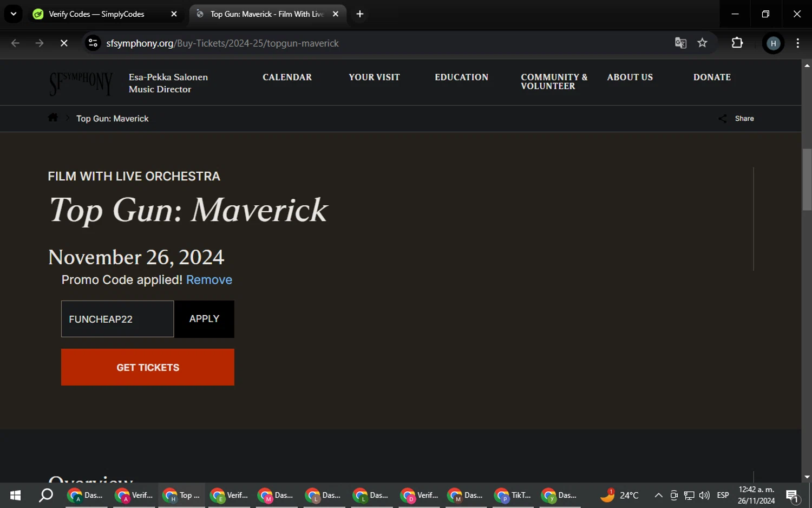This screenshot has height=508, width=812.
Task: Click the DONATE menu item
Action: pos(712,77)
